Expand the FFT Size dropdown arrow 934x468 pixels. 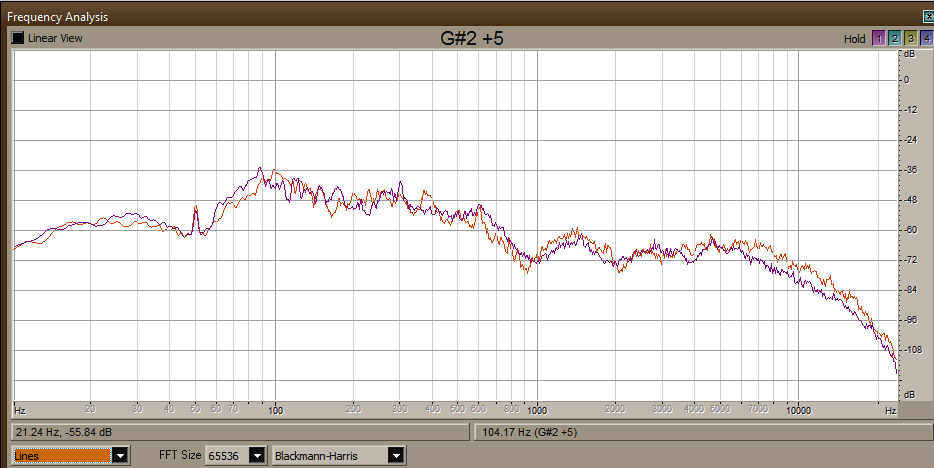tap(257, 456)
